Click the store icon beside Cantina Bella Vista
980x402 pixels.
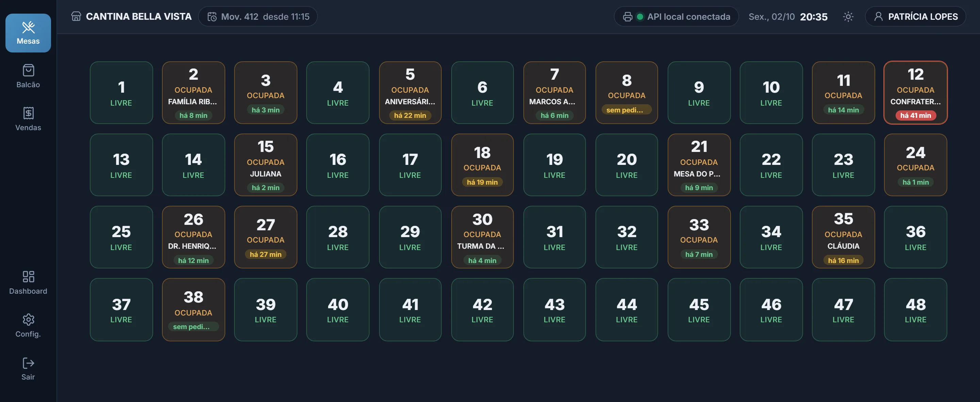[76, 16]
